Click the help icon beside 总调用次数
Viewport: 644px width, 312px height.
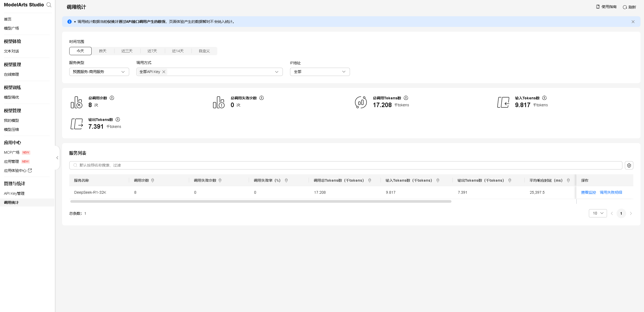coord(112,98)
